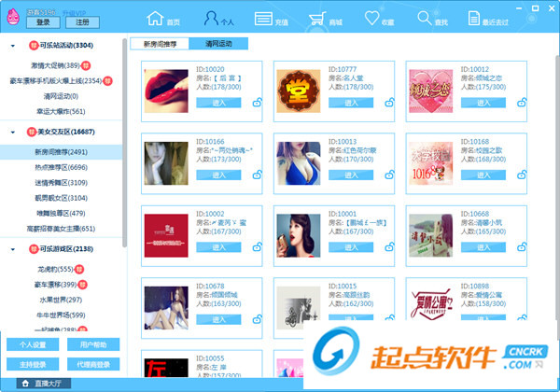Open the 个人 profile icon
The width and height of the screenshot is (560, 392).
tap(211, 18)
